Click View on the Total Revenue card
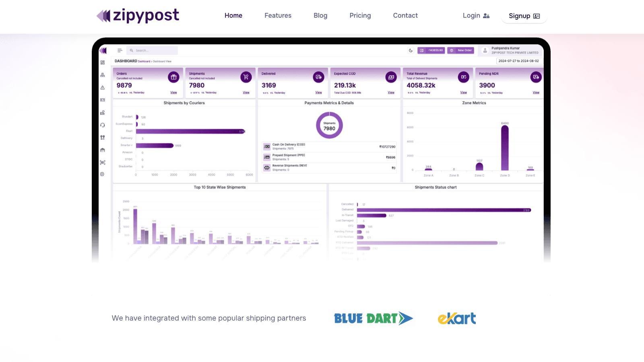Image resolution: width=644 pixels, height=362 pixels. click(x=463, y=92)
